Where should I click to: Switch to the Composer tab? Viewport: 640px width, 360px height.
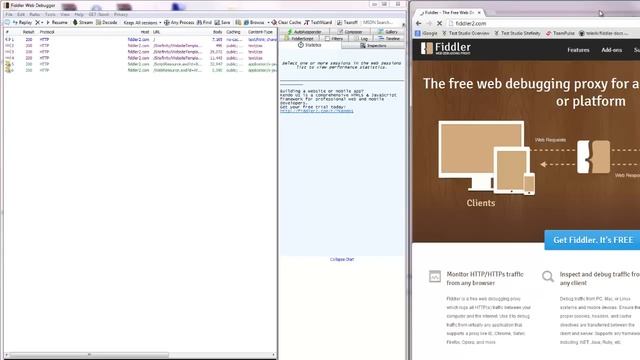coord(350,31)
